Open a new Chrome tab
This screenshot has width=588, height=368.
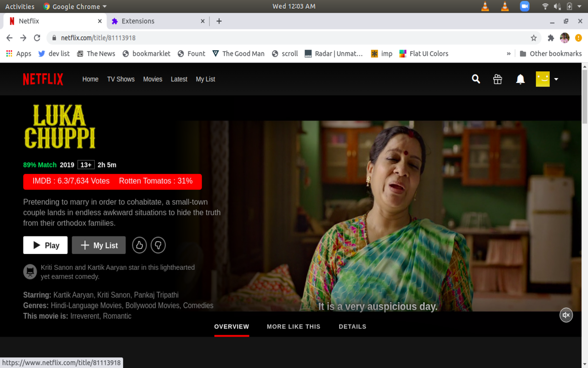[219, 21]
